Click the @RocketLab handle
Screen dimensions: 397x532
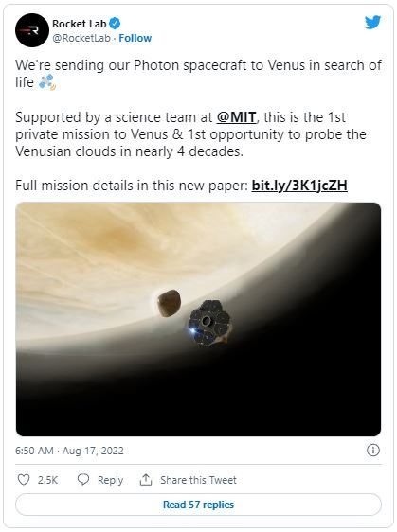pyautogui.click(x=81, y=38)
